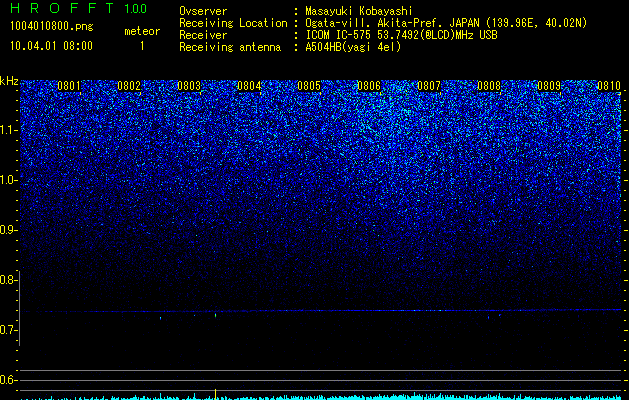The image size is (629, 400).
Task: Click the A504HB(yagi 4el) antenna text
Action: pyautogui.click(x=353, y=47)
